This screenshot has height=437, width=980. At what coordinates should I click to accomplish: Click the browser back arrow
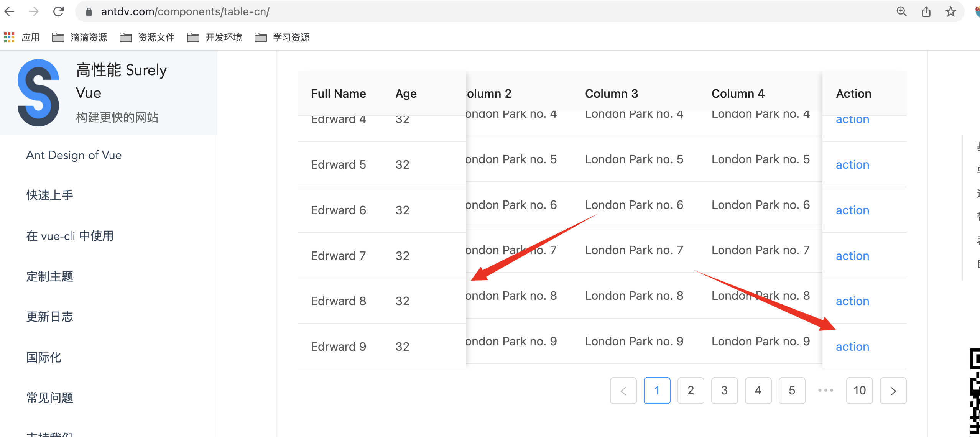click(10, 11)
